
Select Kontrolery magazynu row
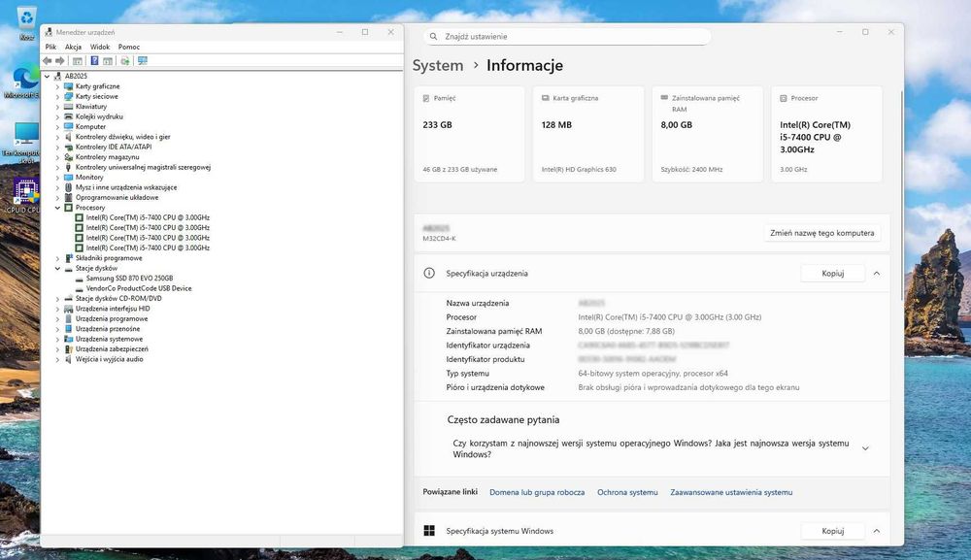click(107, 157)
